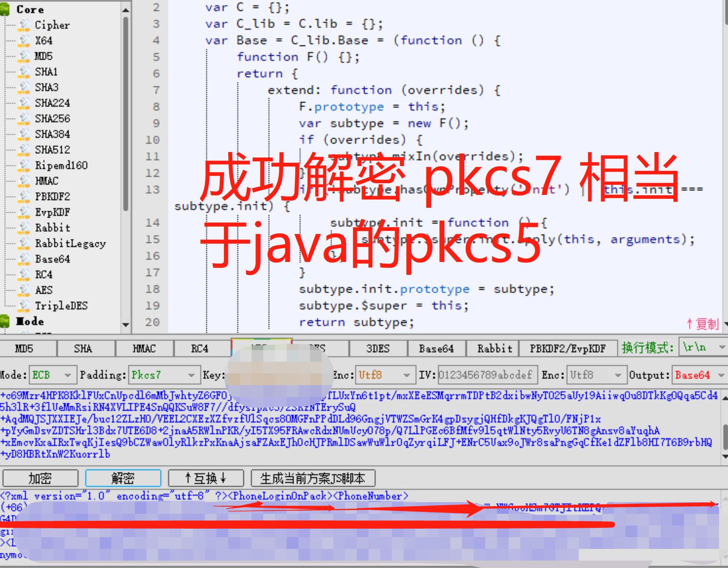Click the green Mode folder icon
728x568 pixels.
[x=4, y=321]
